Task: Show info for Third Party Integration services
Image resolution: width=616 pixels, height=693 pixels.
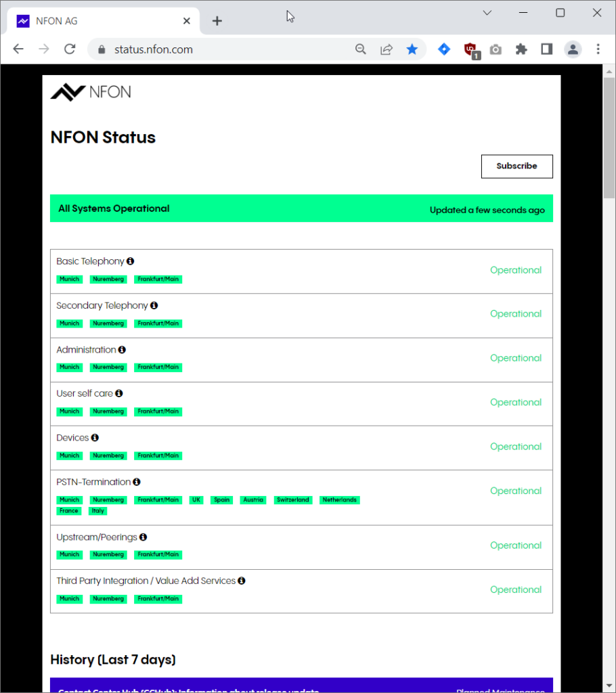Action: (242, 581)
